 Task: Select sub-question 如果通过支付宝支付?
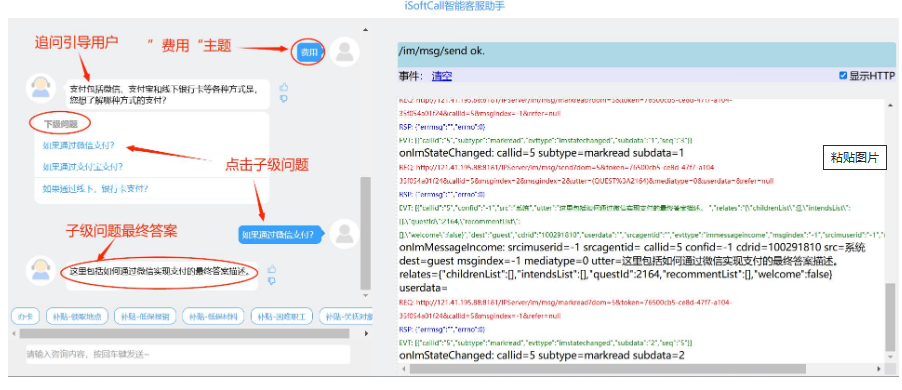83,167
